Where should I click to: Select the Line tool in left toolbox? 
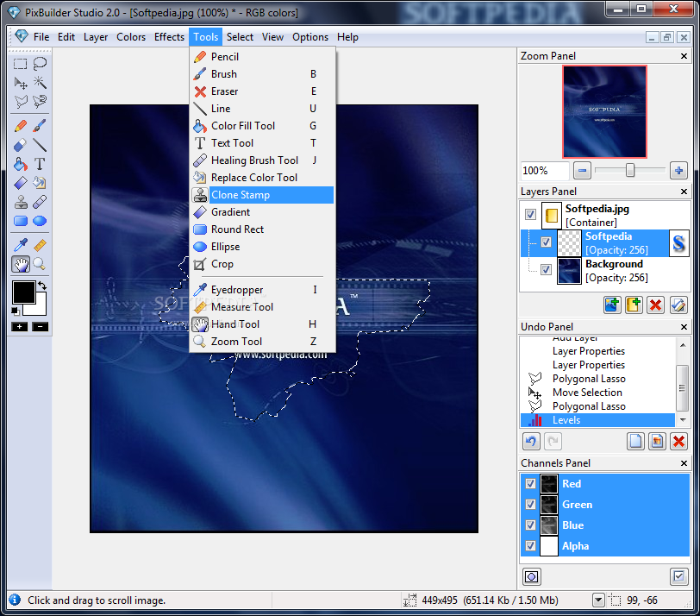point(40,145)
